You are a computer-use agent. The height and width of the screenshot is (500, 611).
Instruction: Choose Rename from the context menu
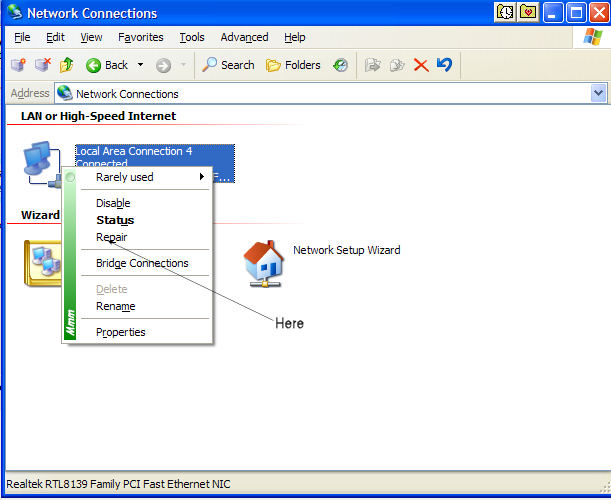coord(115,306)
